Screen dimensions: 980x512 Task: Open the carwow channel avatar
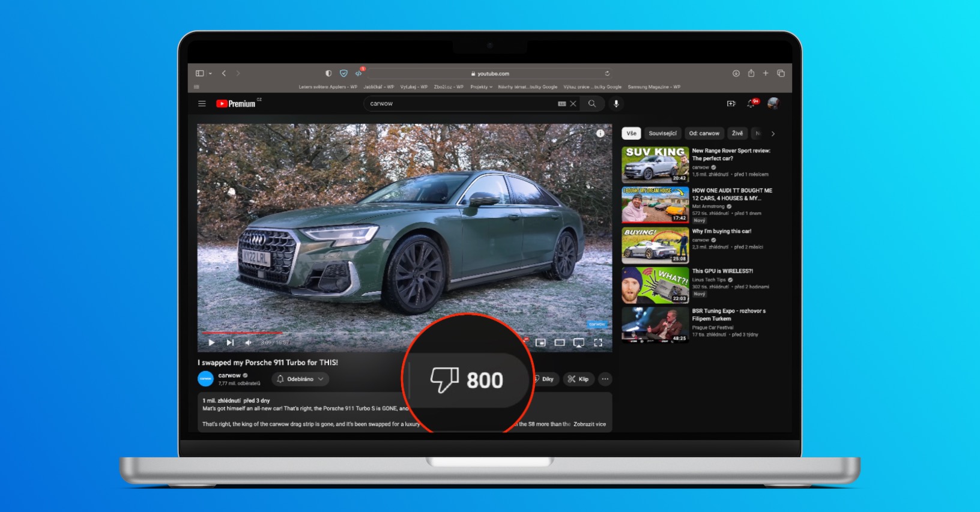206,379
